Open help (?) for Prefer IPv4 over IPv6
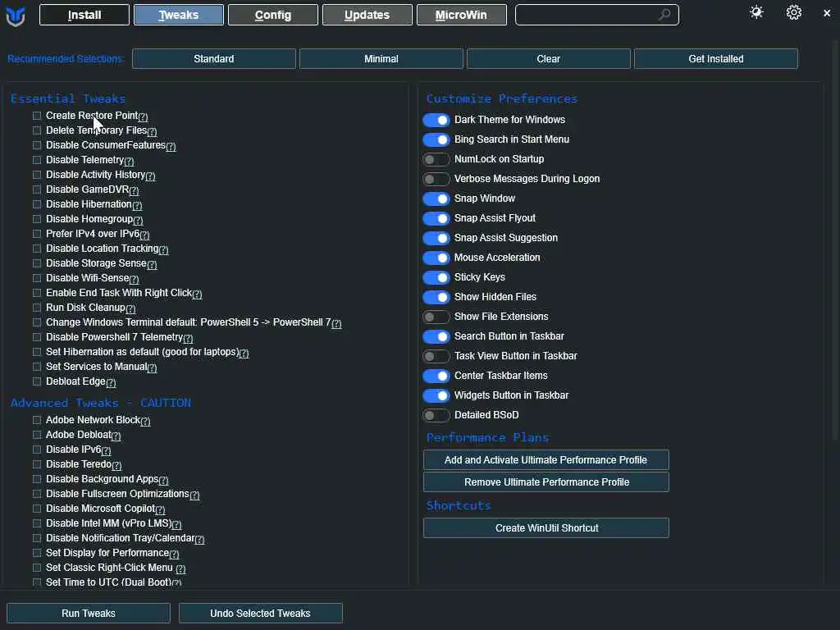Image resolution: width=840 pixels, height=630 pixels. click(x=144, y=235)
